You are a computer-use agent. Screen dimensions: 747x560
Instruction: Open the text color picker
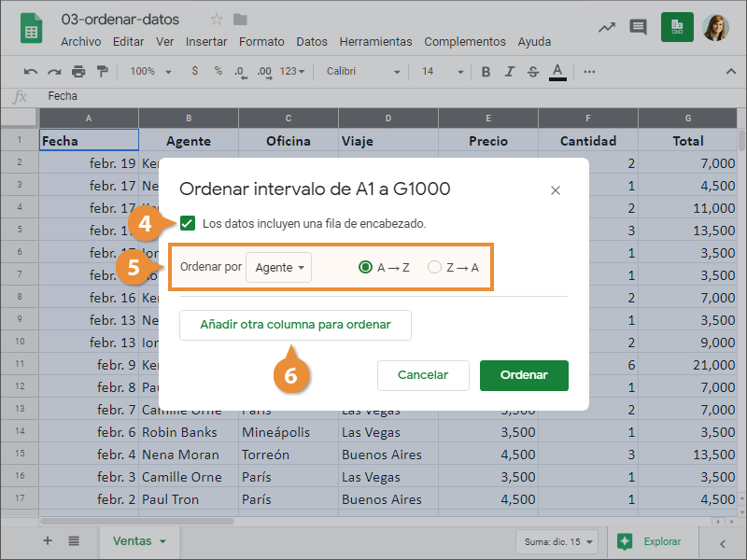557,71
